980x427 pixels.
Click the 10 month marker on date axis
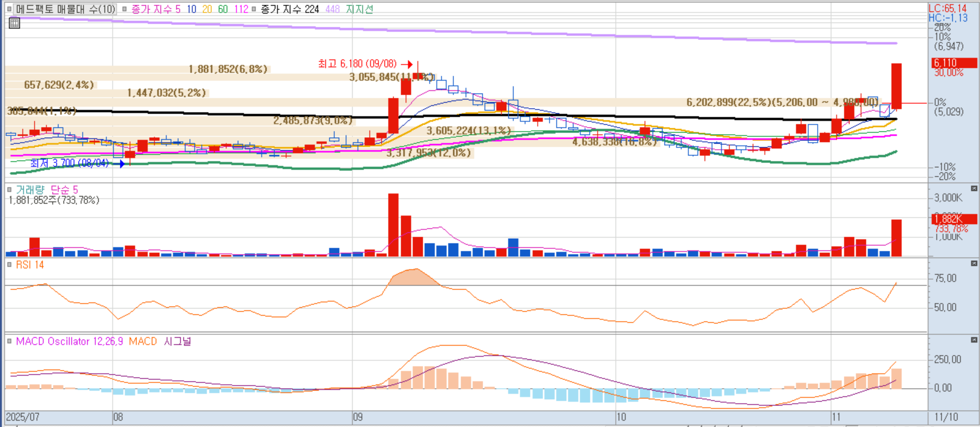pos(621,417)
